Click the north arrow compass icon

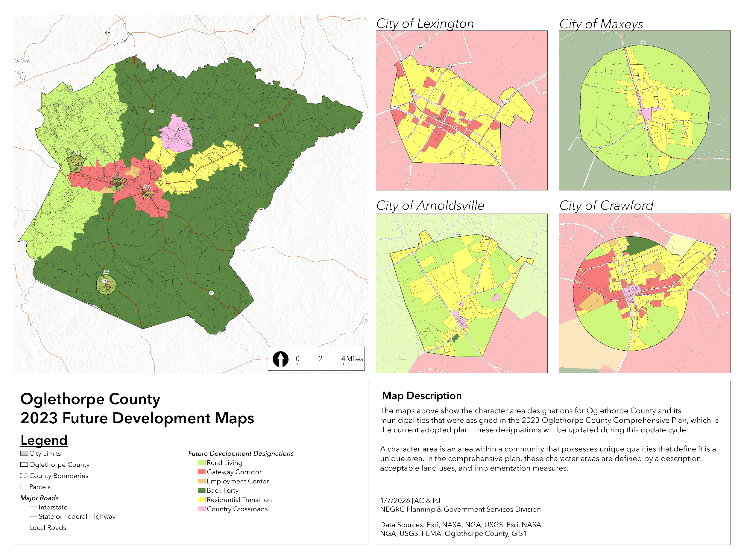coord(280,359)
